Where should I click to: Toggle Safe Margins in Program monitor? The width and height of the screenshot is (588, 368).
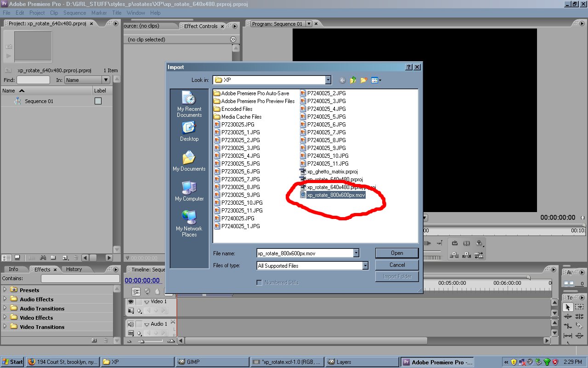tap(466, 243)
